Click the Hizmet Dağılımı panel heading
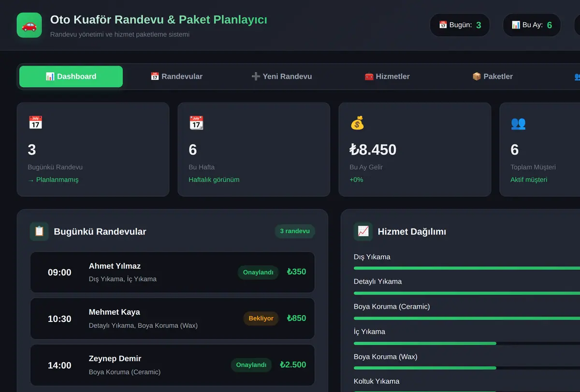The image size is (580, 392). [412, 232]
